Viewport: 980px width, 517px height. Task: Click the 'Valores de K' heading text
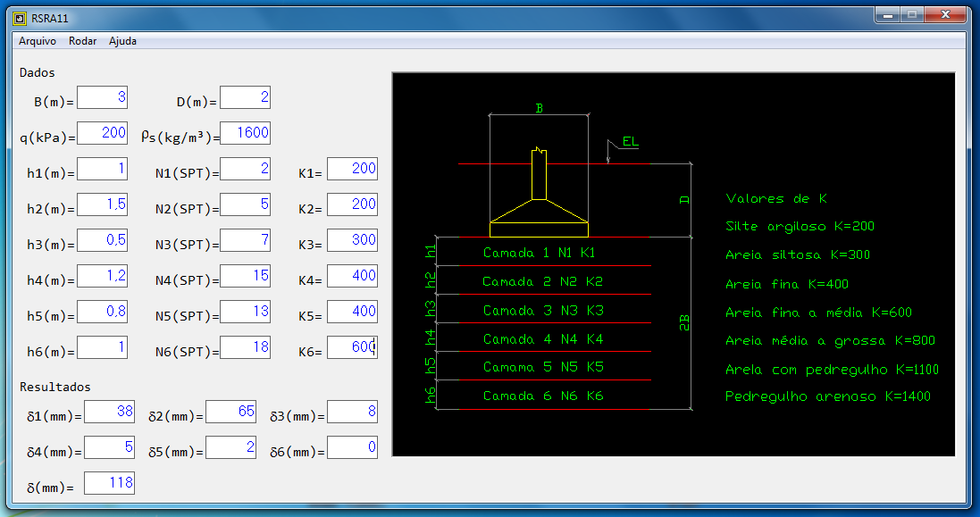coord(776,198)
